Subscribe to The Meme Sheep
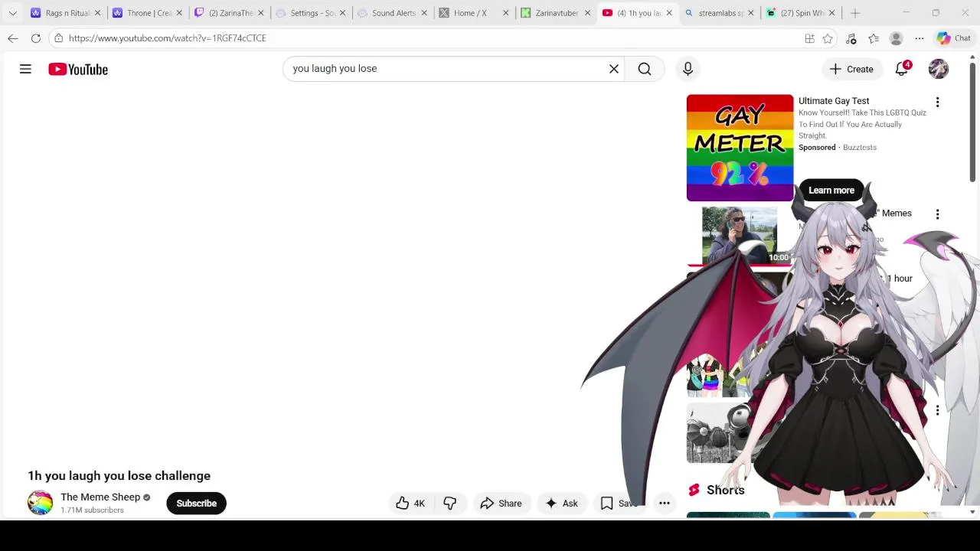 coord(196,503)
